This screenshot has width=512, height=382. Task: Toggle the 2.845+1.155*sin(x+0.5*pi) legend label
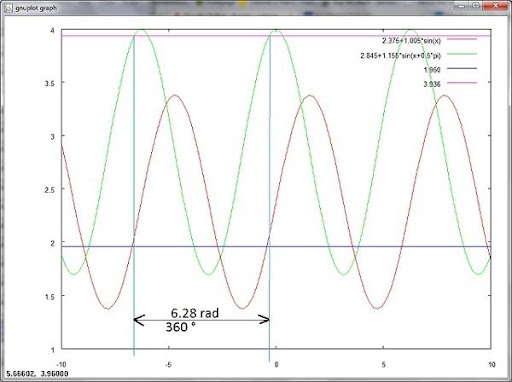pyautogui.click(x=400, y=56)
